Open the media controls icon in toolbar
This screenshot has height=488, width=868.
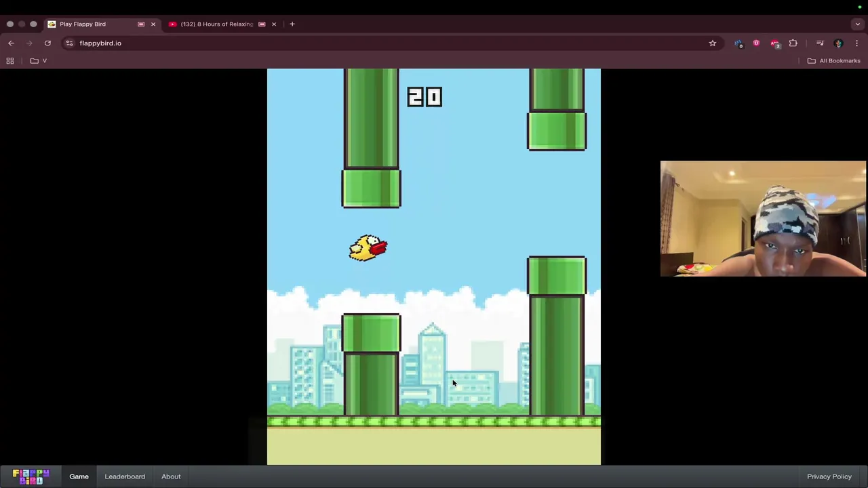[x=820, y=43]
